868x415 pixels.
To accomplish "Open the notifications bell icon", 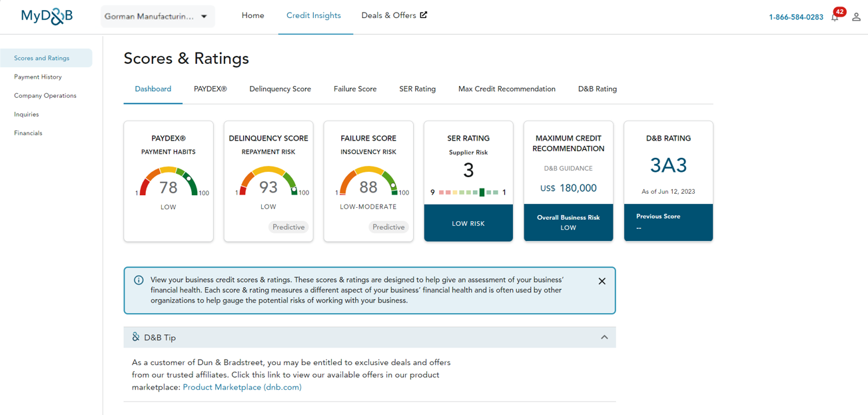I will (835, 17).
